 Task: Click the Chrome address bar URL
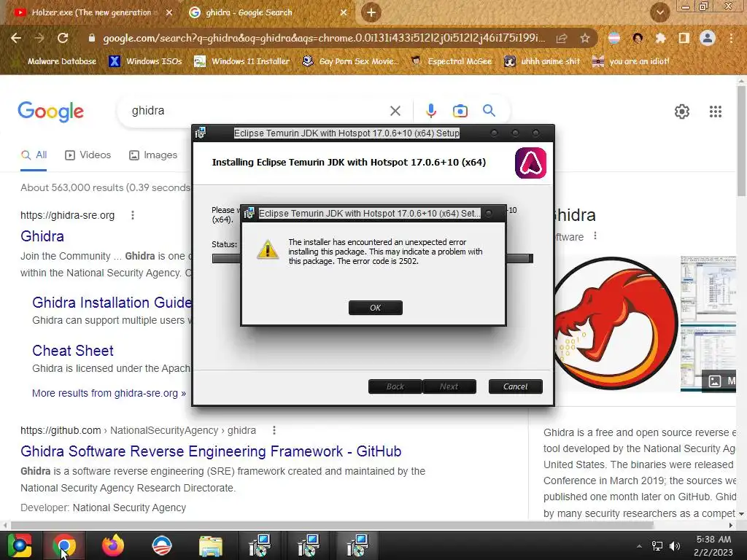pyautogui.click(x=324, y=38)
